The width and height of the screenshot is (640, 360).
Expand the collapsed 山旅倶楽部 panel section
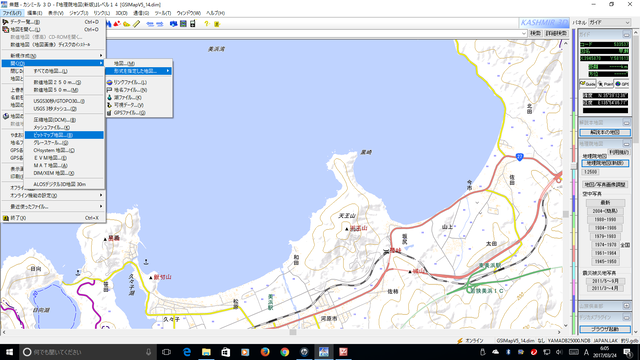tap(626, 306)
